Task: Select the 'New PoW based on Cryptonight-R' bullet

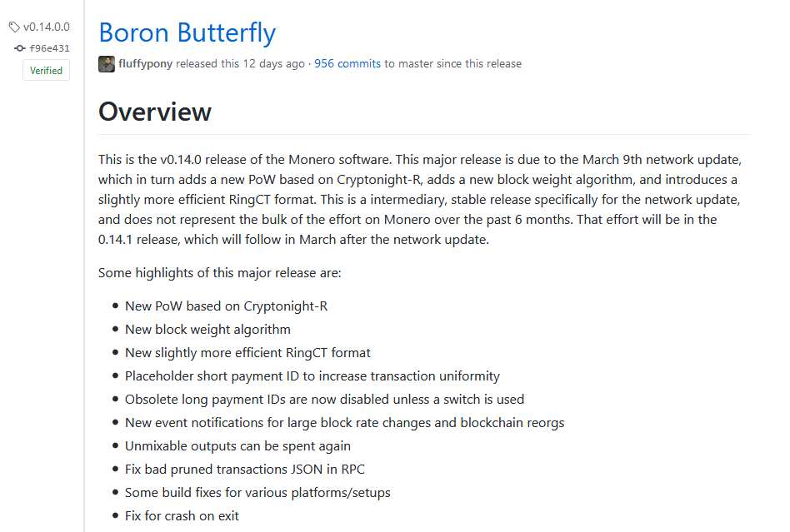Action: point(225,306)
